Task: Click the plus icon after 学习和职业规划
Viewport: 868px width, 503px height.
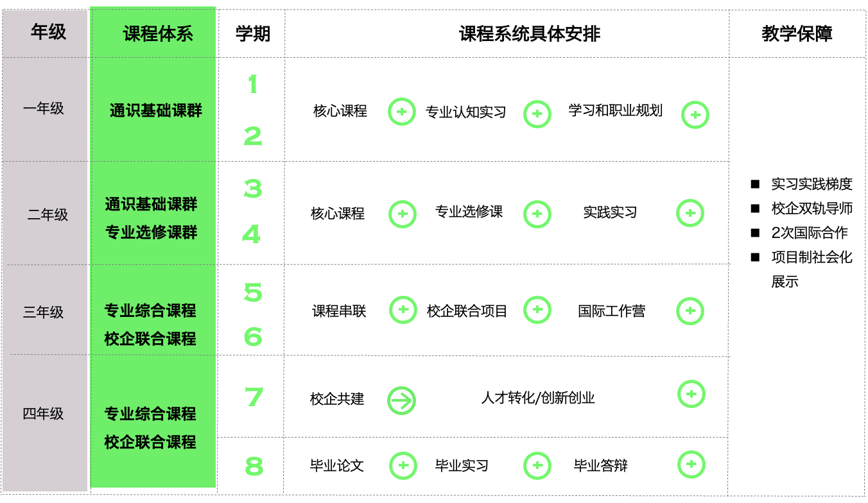Action: pyautogui.click(x=695, y=115)
